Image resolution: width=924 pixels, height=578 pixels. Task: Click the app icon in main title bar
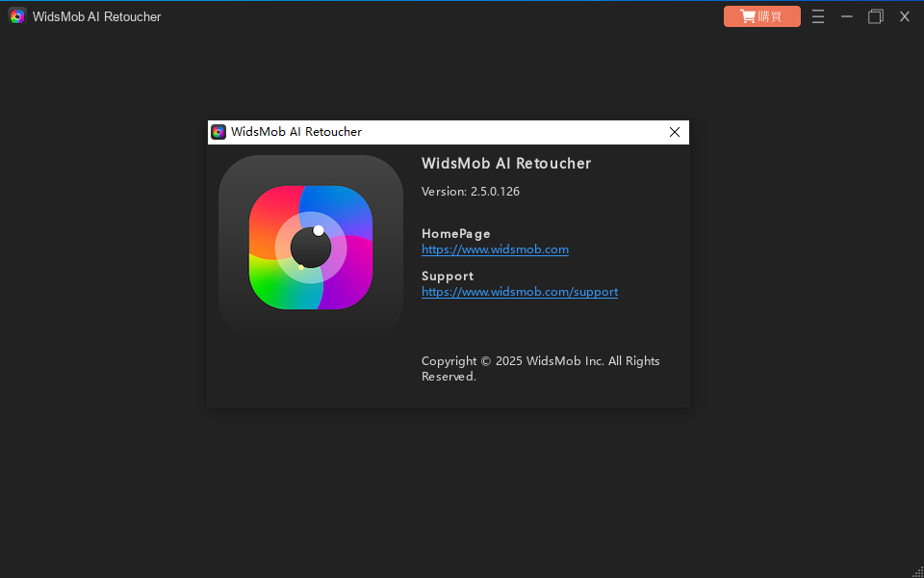tap(17, 16)
